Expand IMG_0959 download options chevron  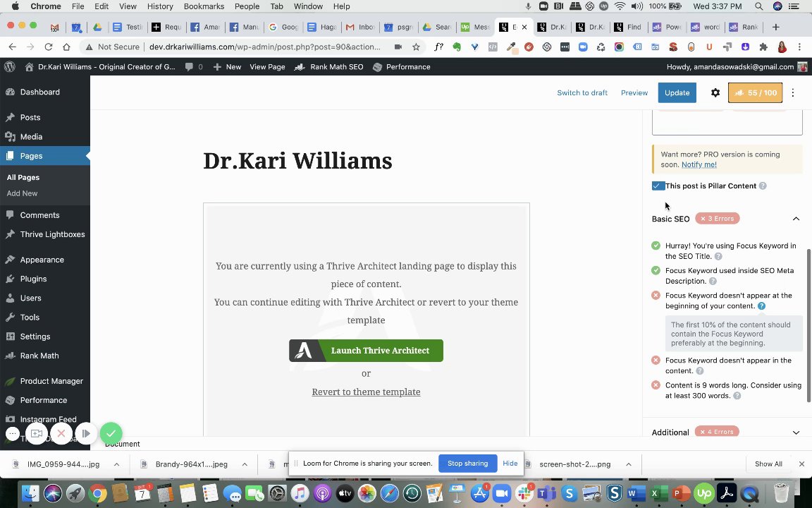click(x=116, y=464)
